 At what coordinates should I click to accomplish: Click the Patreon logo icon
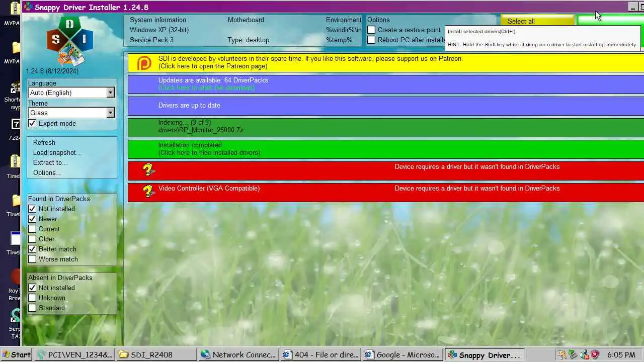[x=144, y=63]
